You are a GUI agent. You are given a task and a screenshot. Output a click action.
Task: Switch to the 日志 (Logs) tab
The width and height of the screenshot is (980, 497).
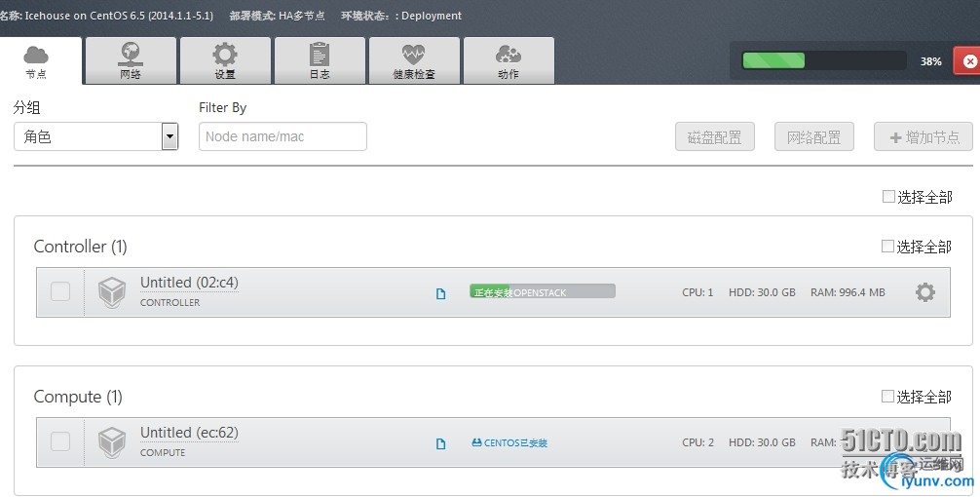click(x=320, y=60)
